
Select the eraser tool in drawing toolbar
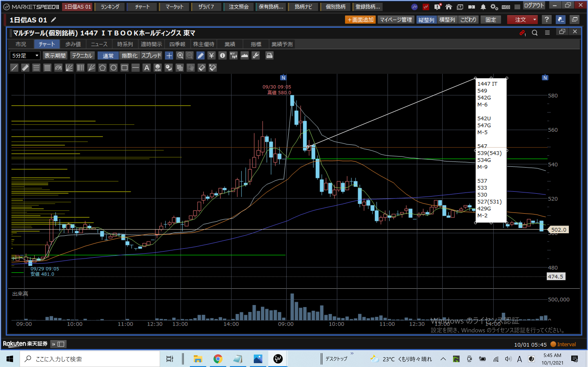[202, 68]
